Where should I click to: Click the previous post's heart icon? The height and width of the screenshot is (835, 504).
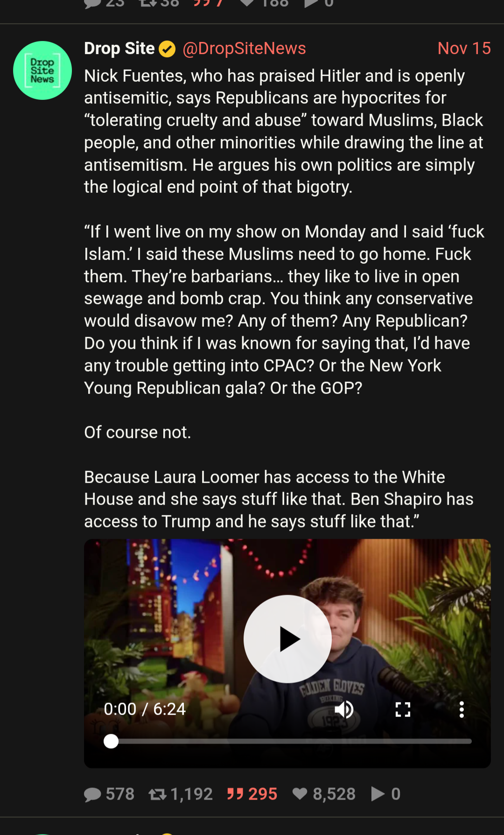(x=247, y=4)
